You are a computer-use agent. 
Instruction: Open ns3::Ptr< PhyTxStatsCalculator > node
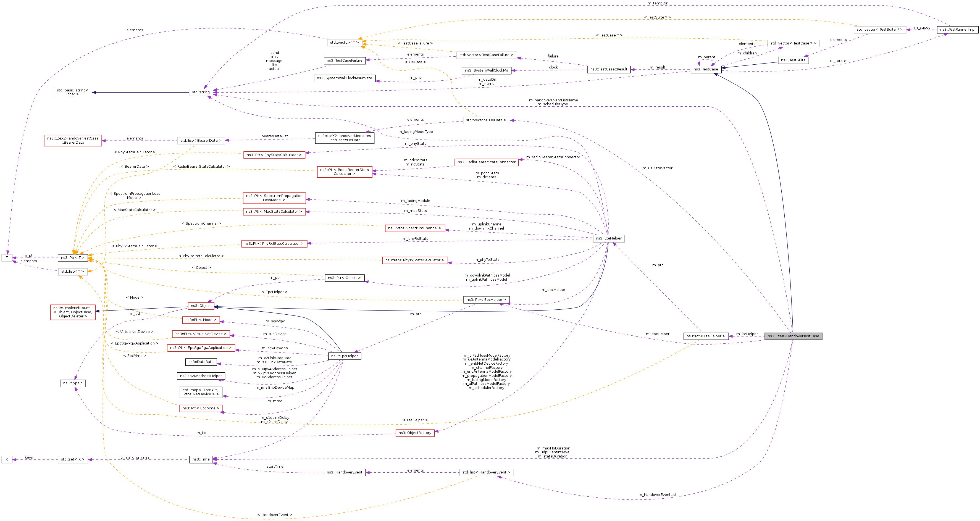[415, 260]
